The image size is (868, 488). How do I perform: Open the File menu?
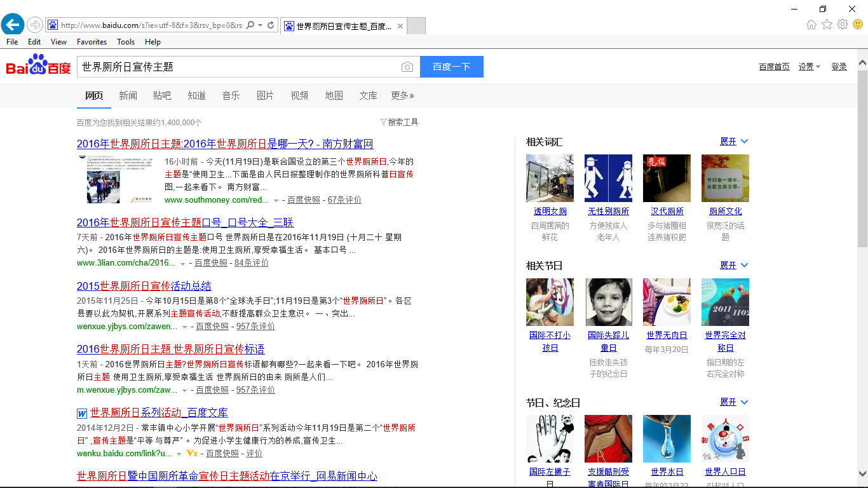[x=12, y=42]
